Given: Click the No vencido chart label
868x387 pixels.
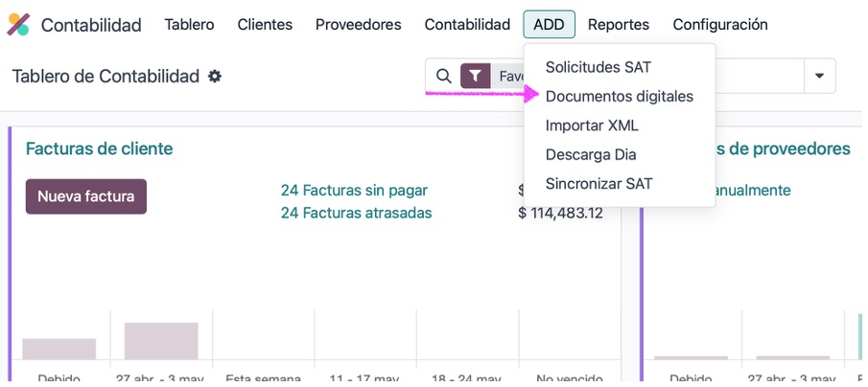Looking at the screenshot, I should pyautogui.click(x=570, y=379).
